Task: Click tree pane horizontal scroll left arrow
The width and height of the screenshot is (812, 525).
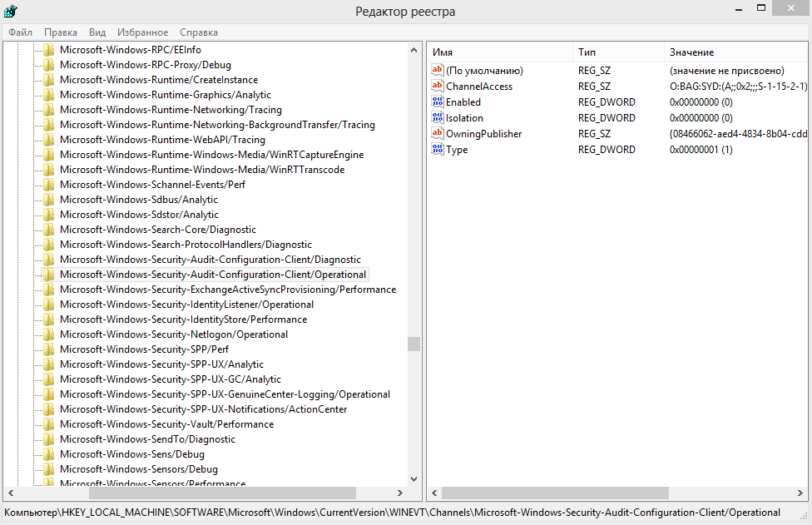Action: (x=11, y=493)
